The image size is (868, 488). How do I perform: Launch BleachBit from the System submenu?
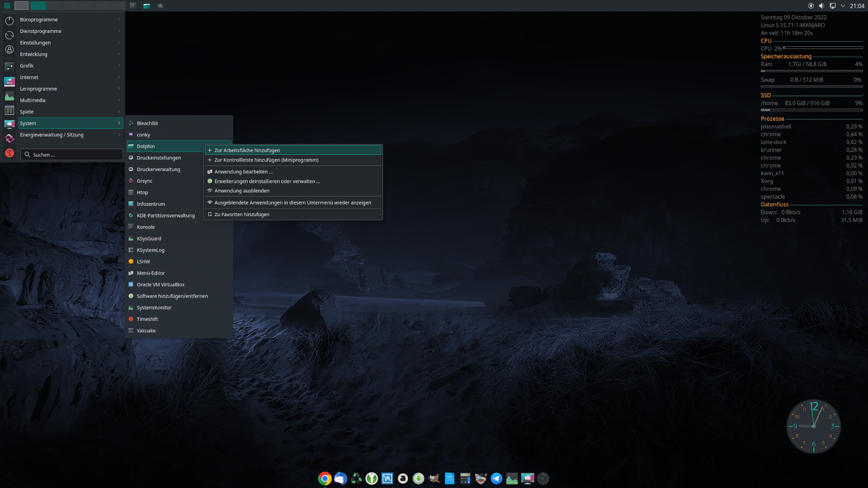pos(179,123)
